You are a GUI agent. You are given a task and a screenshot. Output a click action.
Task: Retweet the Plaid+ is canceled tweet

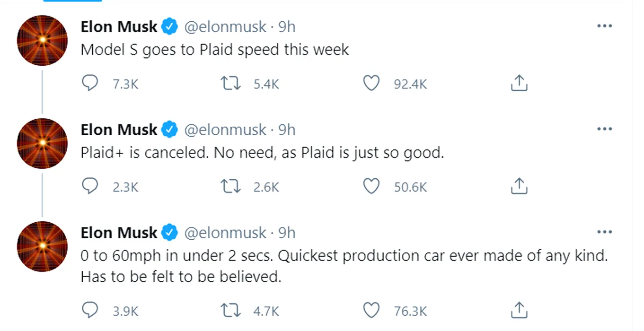[x=231, y=187]
